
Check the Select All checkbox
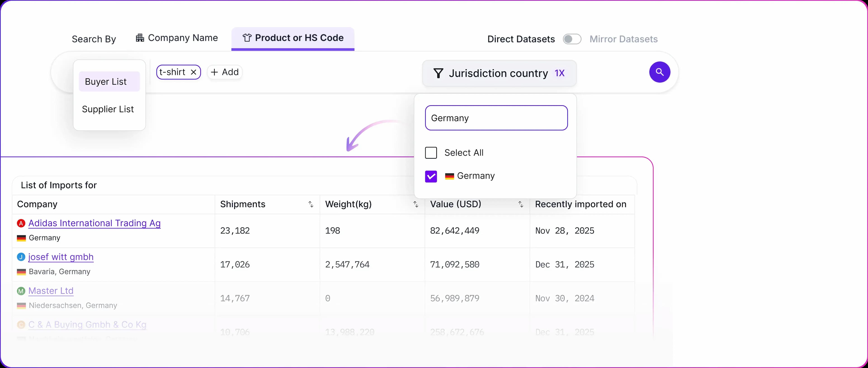point(431,153)
